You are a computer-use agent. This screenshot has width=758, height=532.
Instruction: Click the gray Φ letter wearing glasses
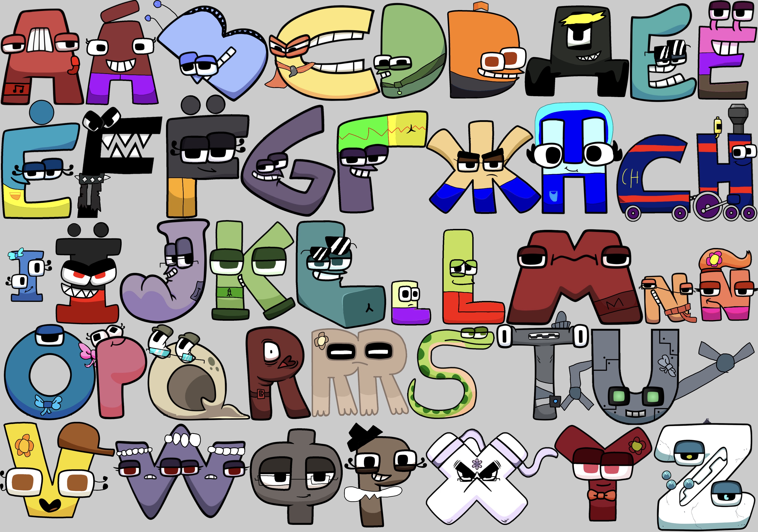point(296,477)
